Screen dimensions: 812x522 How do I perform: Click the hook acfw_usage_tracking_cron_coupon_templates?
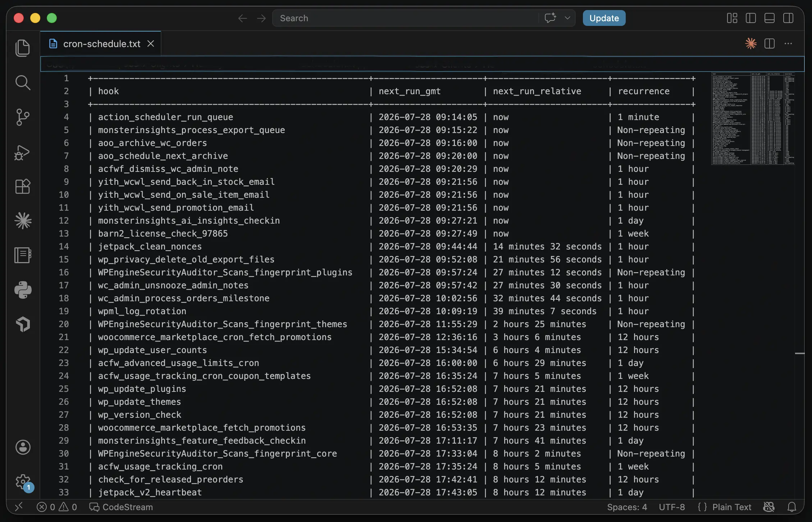click(x=204, y=376)
